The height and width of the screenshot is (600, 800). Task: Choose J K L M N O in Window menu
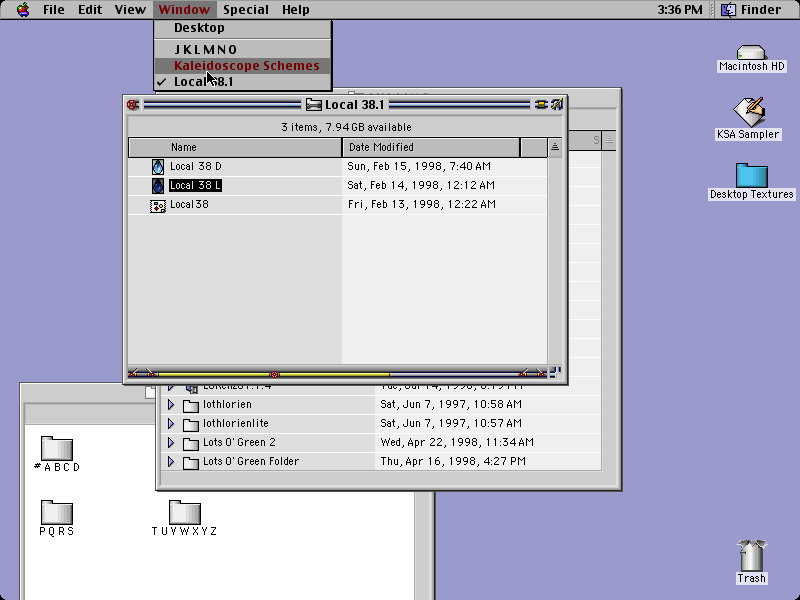click(243, 49)
